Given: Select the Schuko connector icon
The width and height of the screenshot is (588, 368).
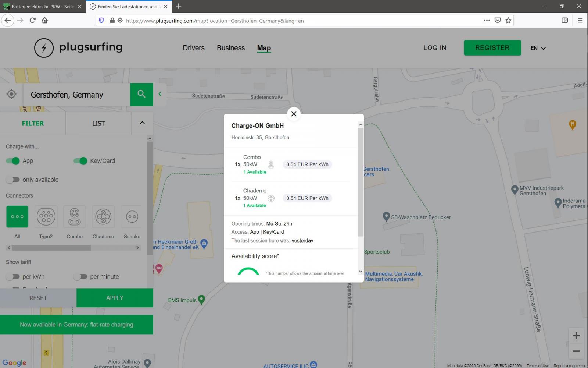Looking at the screenshot, I should click(132, 217).
